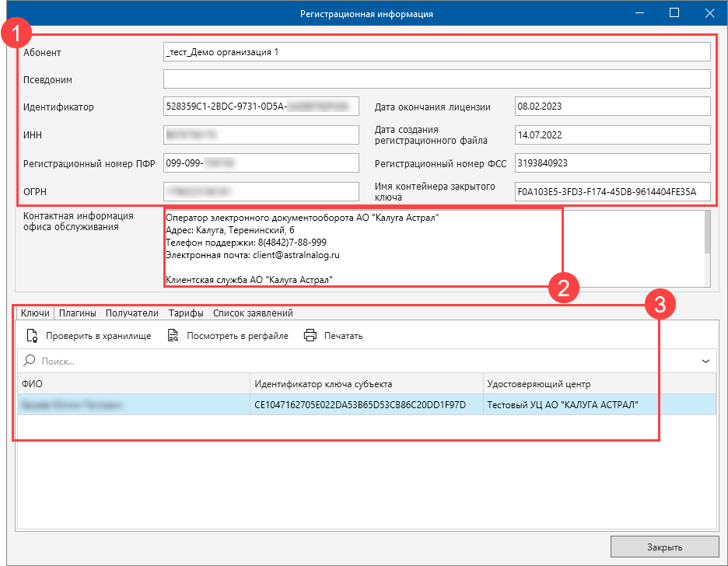This screenshot has width=728, height=566.
Task: Switch to the Плагины tab
Action: coord(78,313)
